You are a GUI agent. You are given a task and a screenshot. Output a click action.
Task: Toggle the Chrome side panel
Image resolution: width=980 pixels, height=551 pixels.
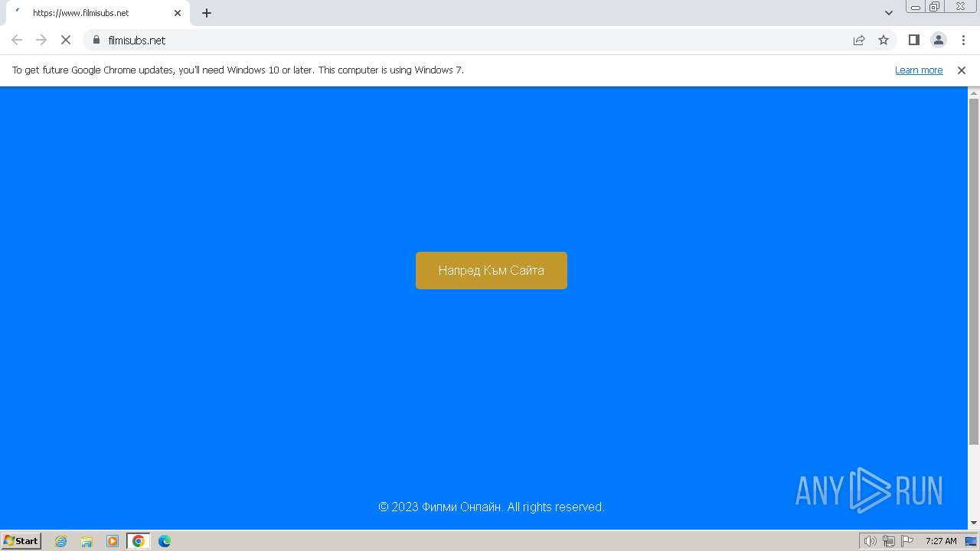[913, 40]
